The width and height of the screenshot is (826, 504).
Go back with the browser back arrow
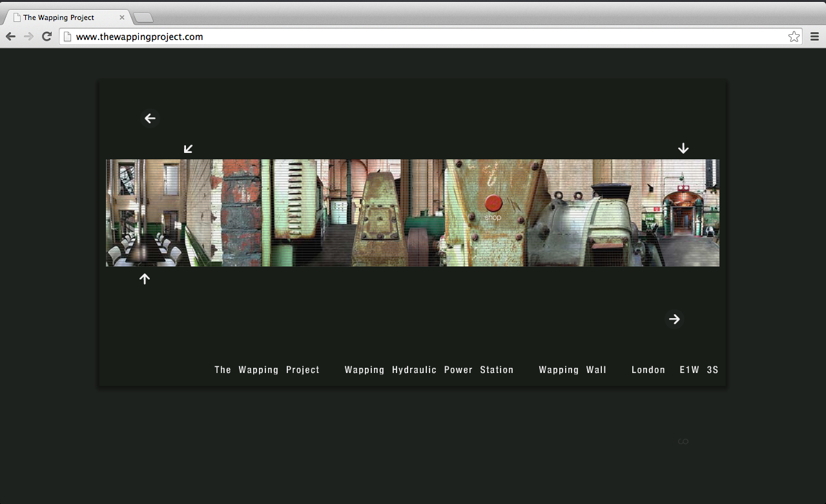tap(10, 37)
